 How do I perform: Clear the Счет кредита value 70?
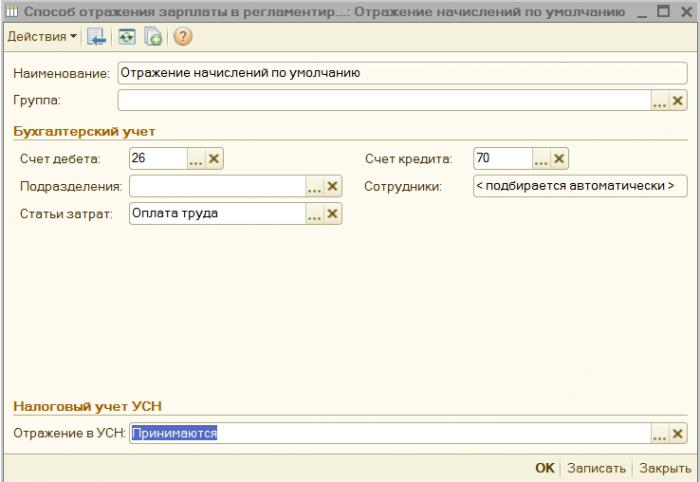(559, 158)
